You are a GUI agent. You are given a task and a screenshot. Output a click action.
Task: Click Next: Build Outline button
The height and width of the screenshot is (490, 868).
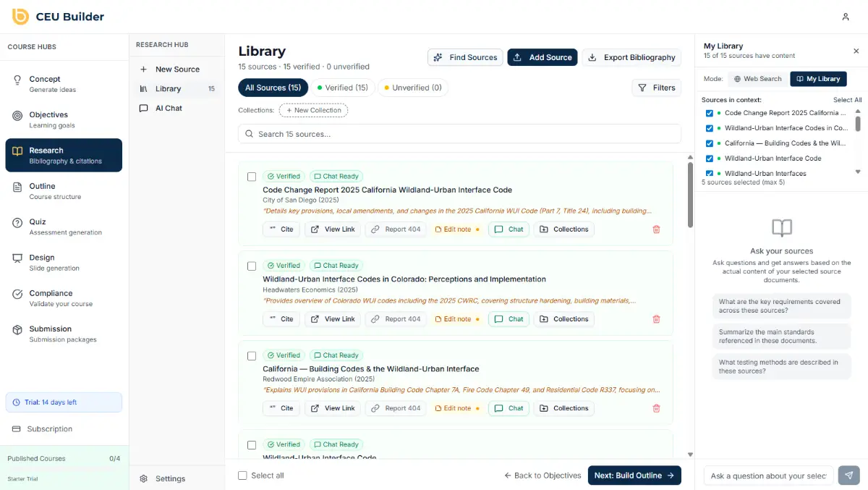point(634,476)
